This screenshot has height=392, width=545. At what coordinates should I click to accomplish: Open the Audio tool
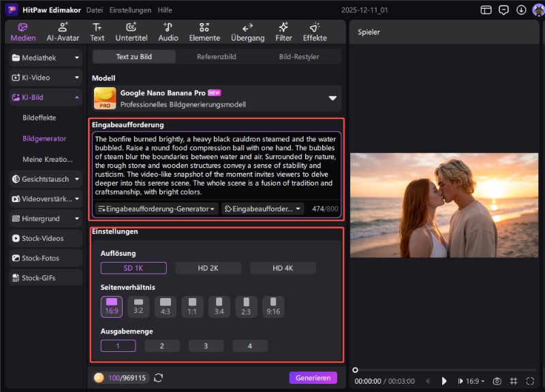pos(168,31)
